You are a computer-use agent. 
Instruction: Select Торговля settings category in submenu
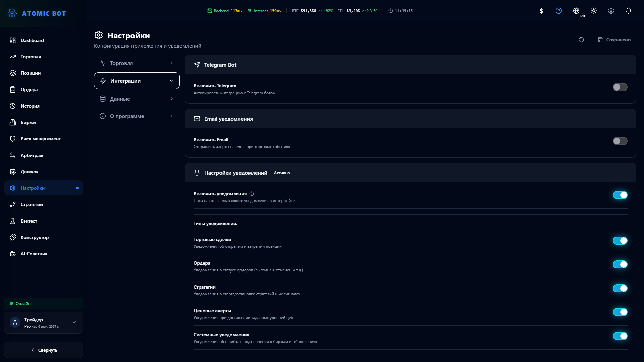137,63
